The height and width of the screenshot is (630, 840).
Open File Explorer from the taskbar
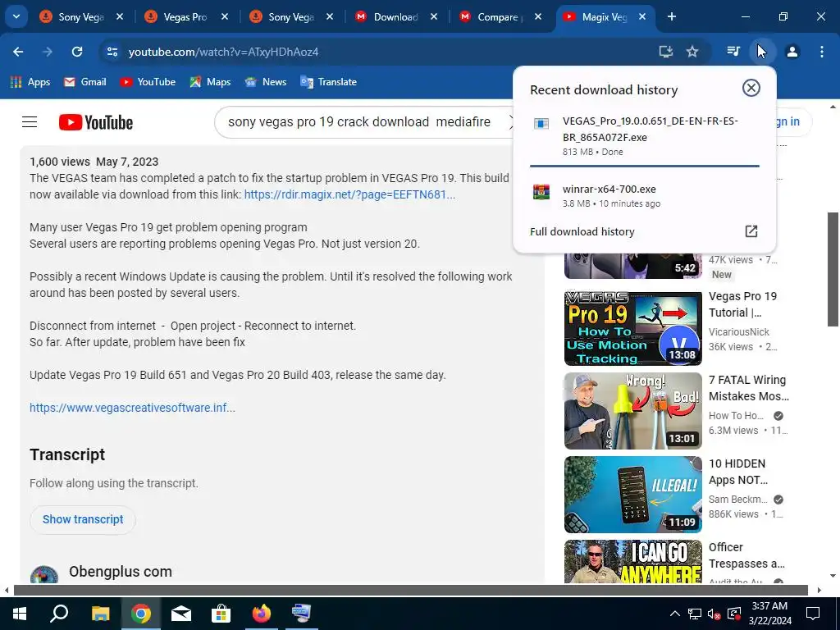tap(100, 614)
